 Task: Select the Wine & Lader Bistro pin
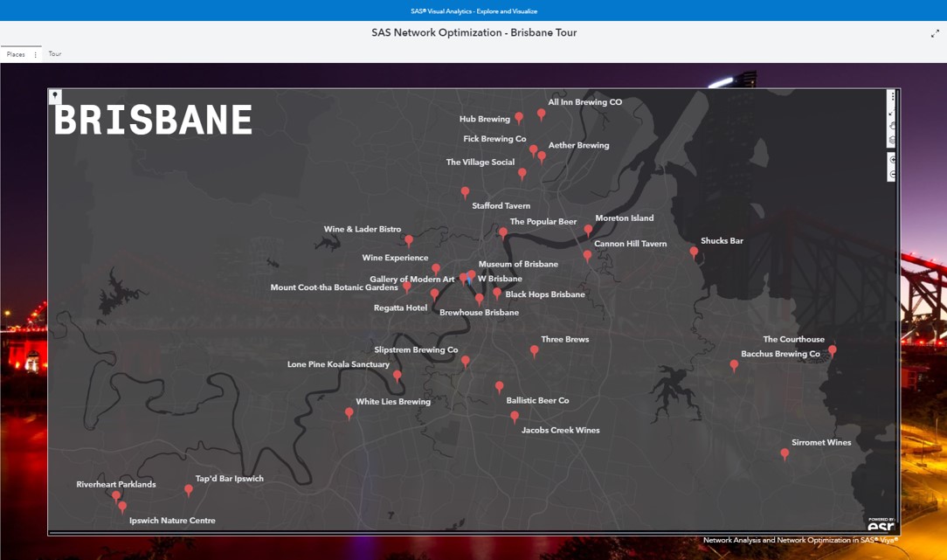409,241
